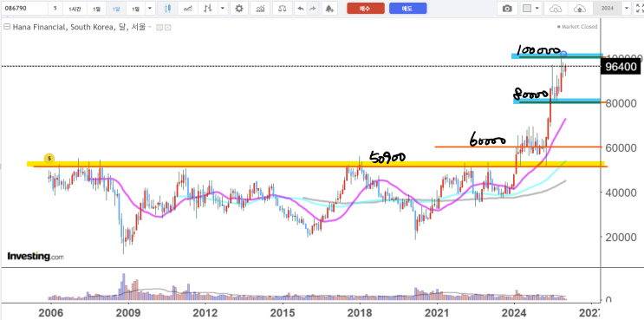Take a chart snapshot with camera icon
The width and height of the screenshot is (644, 320).
coord(508,8)
